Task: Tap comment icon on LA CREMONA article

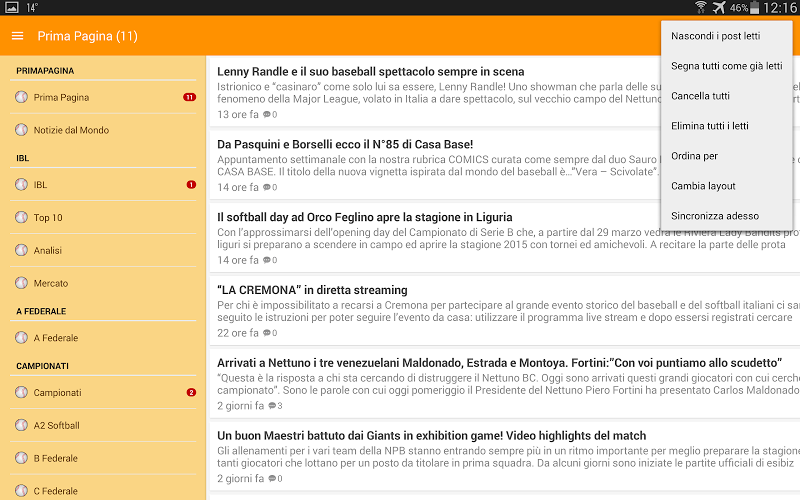Action: click(266, 333)
